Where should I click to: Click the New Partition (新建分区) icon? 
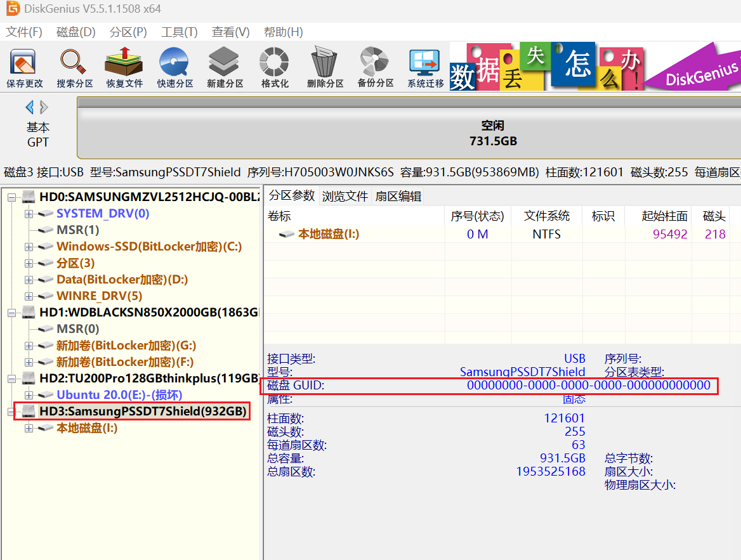[225, 68]
